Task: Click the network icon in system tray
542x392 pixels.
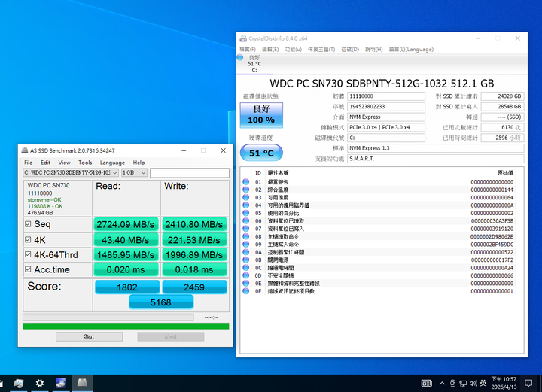Action: pyautogui.click(x=463, y=384)
